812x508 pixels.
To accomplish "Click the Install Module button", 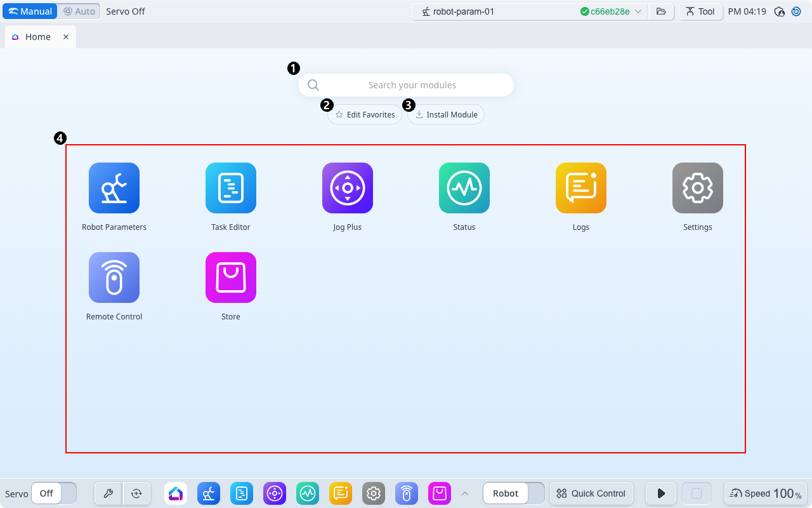I will 446,115.
